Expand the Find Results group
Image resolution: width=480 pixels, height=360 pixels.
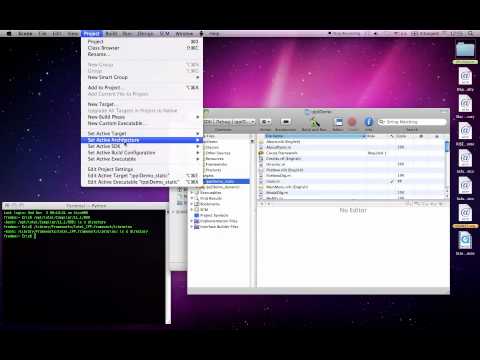coord(192,198)
